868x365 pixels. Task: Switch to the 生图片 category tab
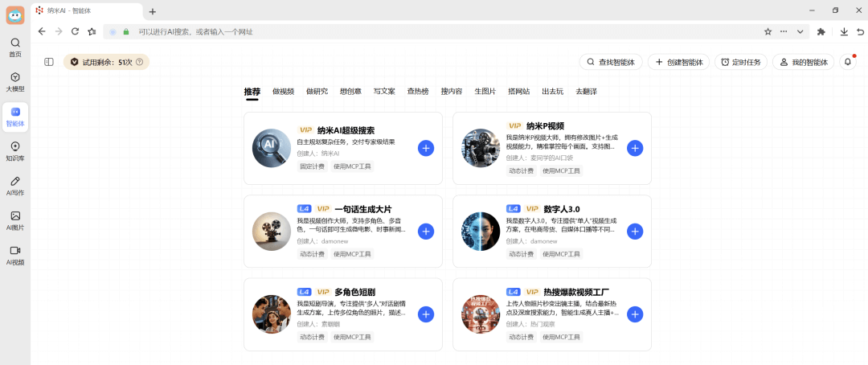pos(485,92)
